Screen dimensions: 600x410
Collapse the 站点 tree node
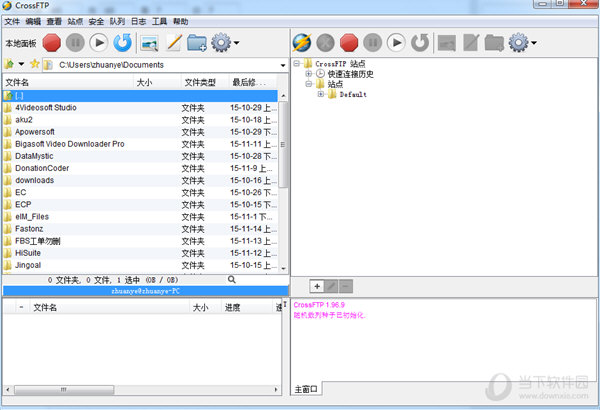click(x=308, y=84)
